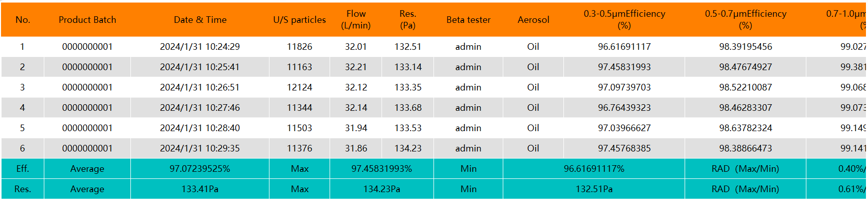Click the resistance value 133.68 cell

pyautogui.click(x=408, y=108)
